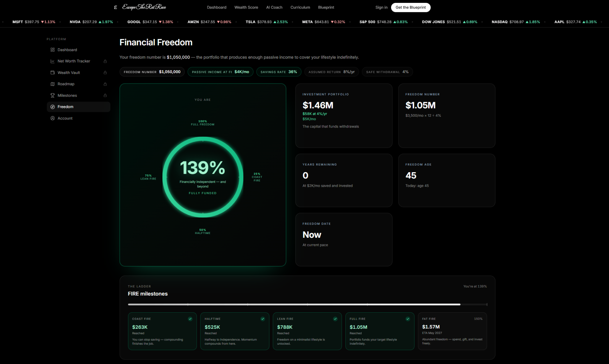609x364 pixels.
Task: Open Blueprint in top navigation
Action: pyautogui.click(x=326, y=7)
